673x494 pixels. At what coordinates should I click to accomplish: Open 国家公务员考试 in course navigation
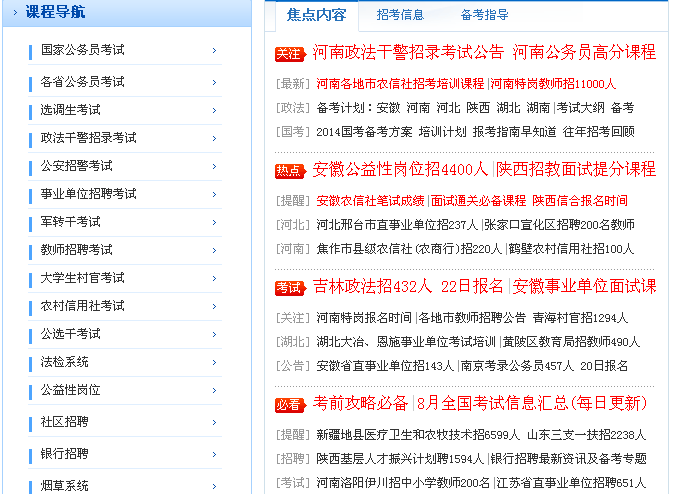point(82,50)
